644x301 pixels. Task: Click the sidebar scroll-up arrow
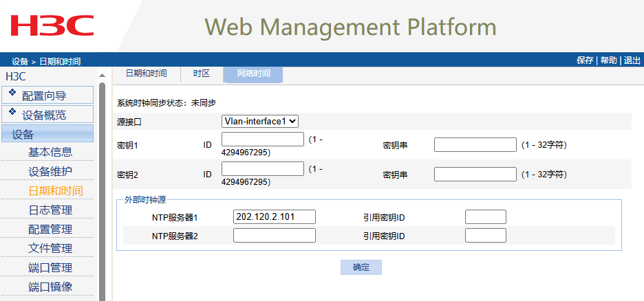[103, 75]
